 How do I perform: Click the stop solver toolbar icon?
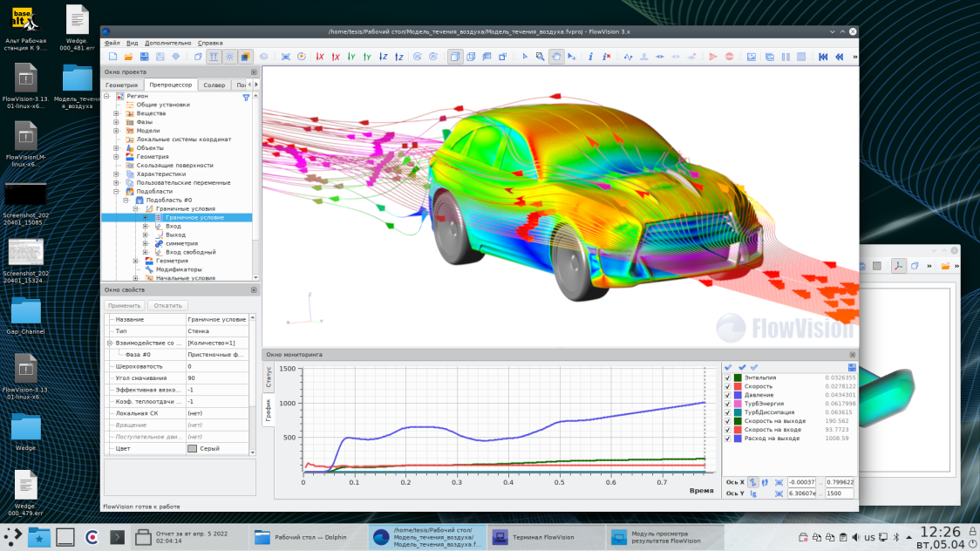(x=730, y=56)
